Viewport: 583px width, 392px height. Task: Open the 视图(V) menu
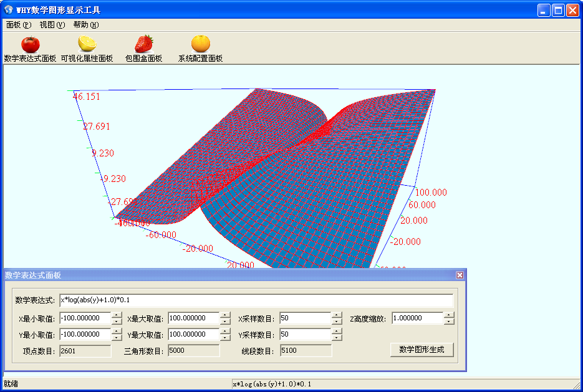click(x=52, y=25)
